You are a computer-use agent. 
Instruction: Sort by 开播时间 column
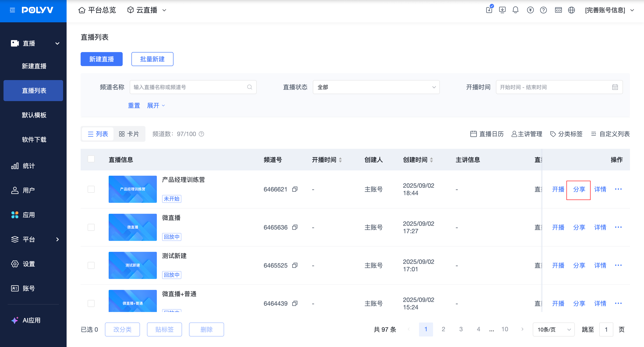click(x=340, y=160)
